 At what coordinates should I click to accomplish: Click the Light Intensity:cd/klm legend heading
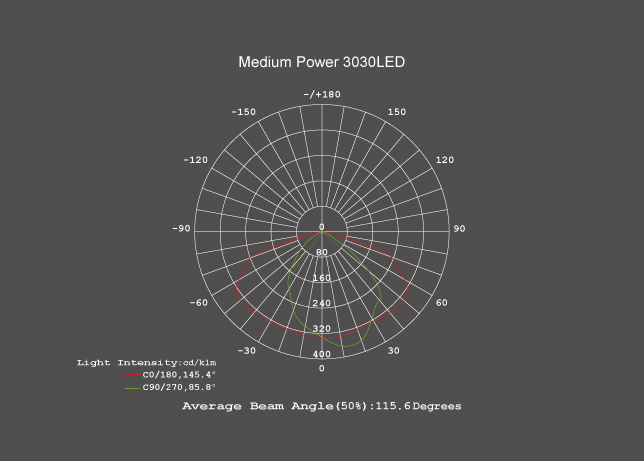[x=146, y=362]
